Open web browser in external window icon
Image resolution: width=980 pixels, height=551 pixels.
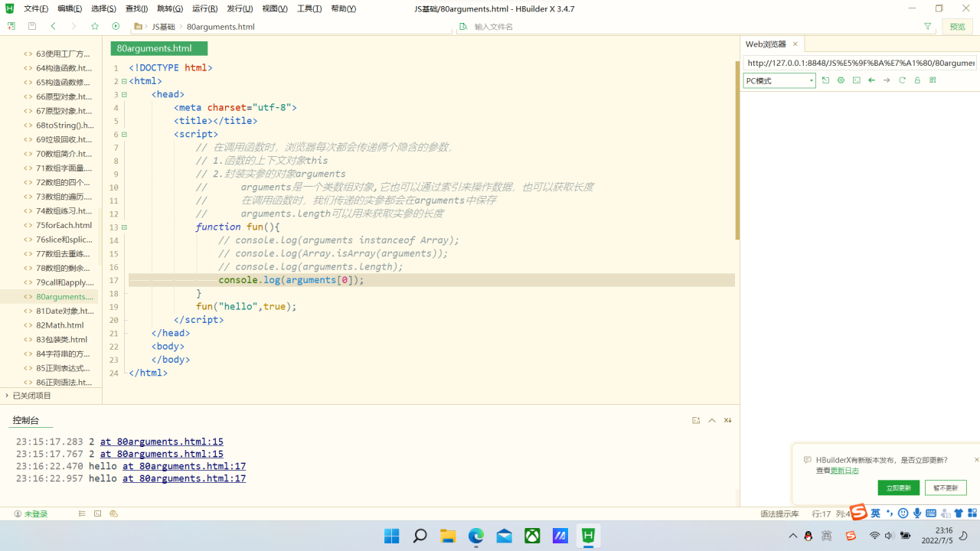[825, 80]
